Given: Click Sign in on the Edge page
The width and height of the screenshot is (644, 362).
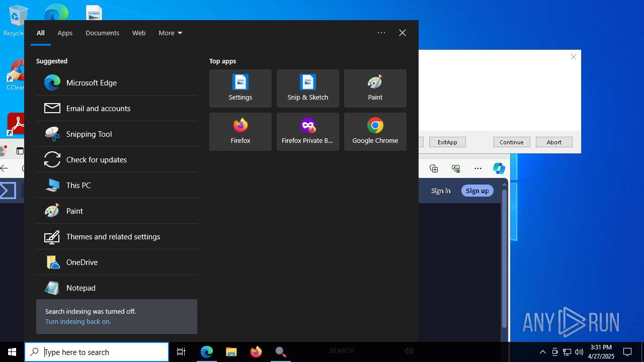Looking at the screenshot, I should 441,191.
